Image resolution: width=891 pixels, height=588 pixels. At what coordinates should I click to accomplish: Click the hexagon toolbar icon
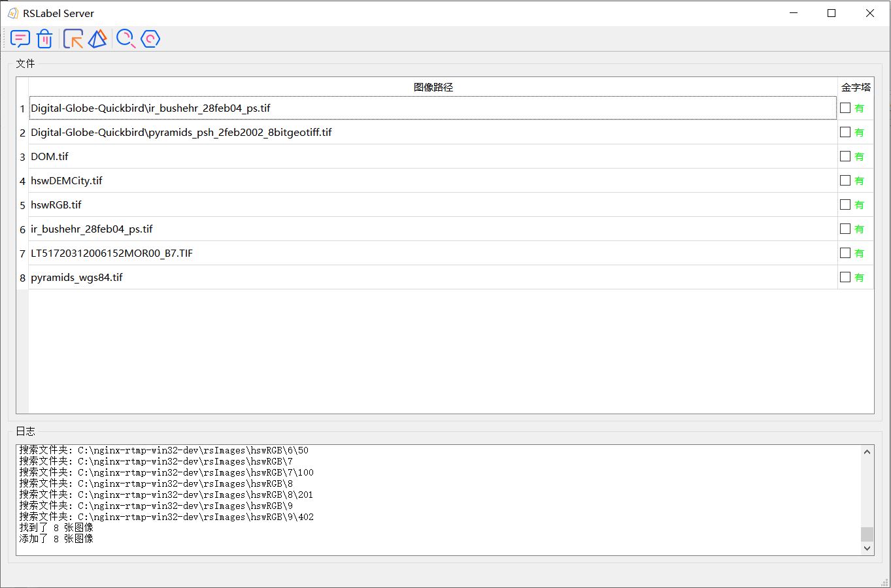pos(150,39)
